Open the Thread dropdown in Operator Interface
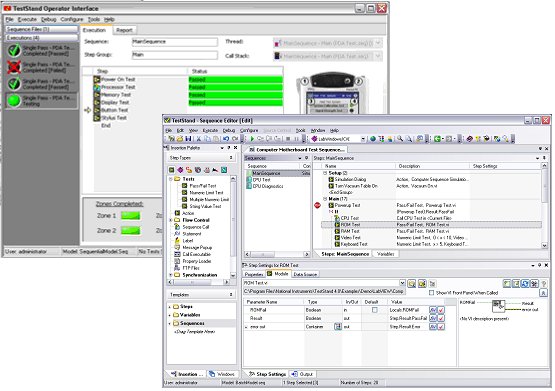Image resolution: width=555 pixels, height=391 pixels. (378, 43)
